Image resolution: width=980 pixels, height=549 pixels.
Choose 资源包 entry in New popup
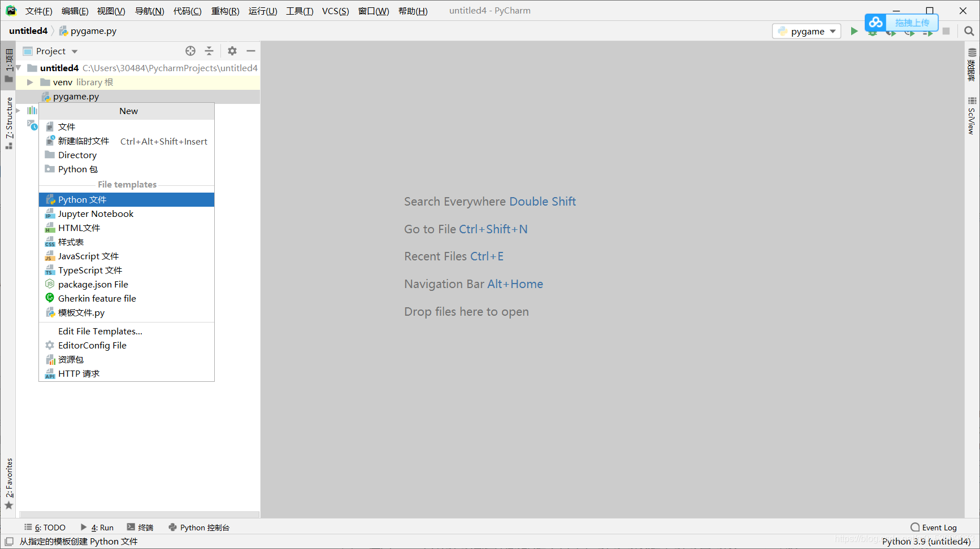pyautogui.click(x=127, y=360)
